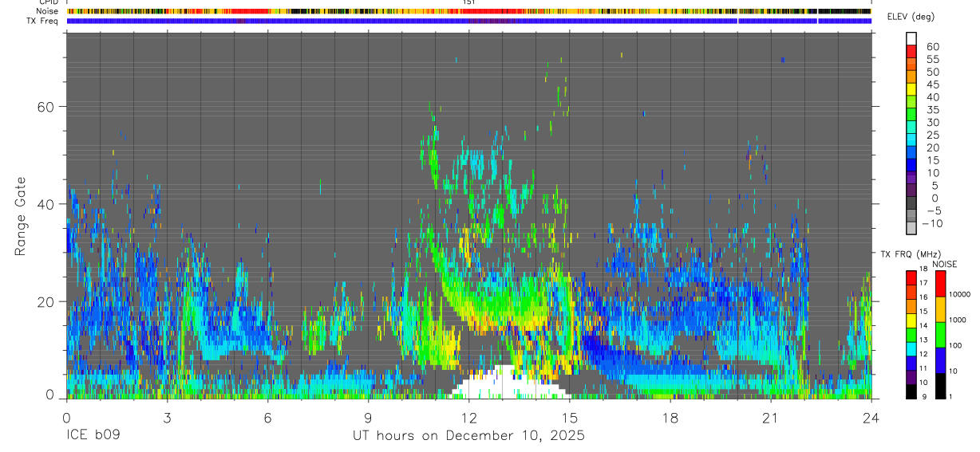Click the 'ELEV (deg)' colorbar title
This screenshot has height=452, width=980.
(x=911, y=17)
